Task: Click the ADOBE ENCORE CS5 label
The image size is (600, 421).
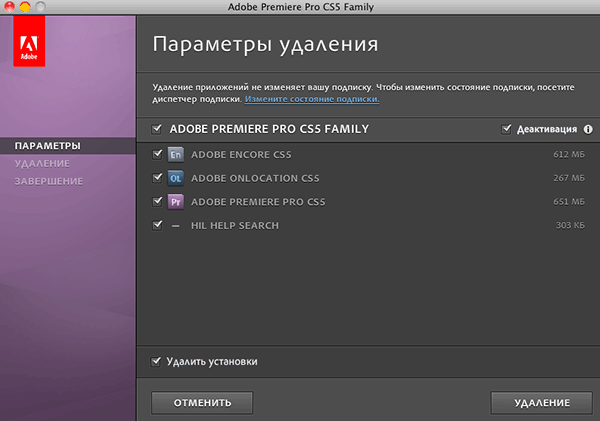Action: [x=241, y=155]
